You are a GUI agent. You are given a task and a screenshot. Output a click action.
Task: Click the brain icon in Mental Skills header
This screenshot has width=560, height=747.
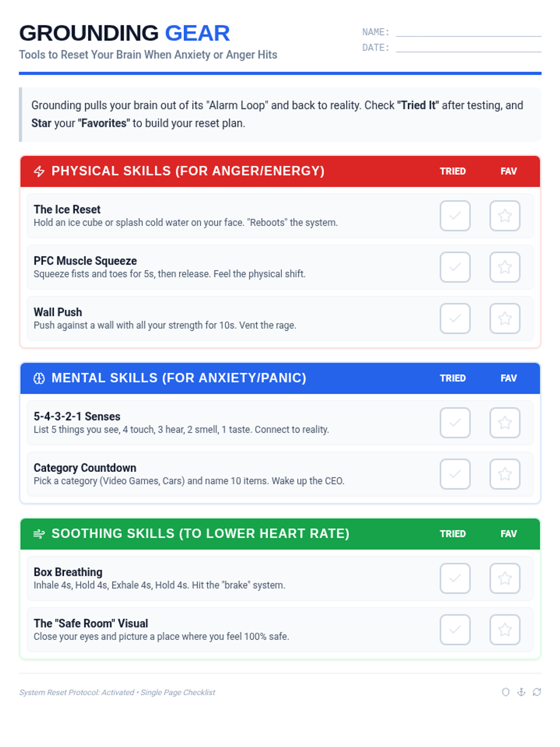point(39,378)
